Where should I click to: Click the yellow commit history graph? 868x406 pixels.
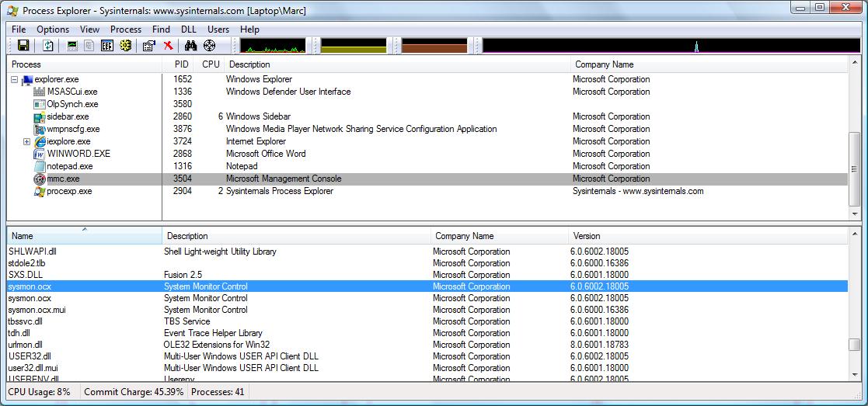coord(353,46)
